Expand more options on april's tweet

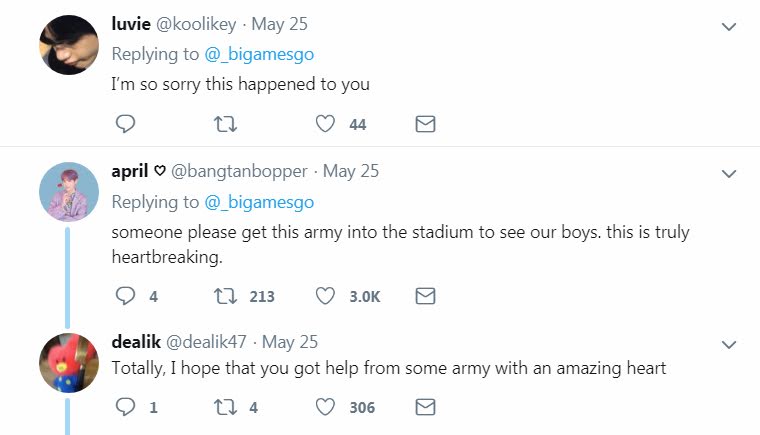[728, 173]
